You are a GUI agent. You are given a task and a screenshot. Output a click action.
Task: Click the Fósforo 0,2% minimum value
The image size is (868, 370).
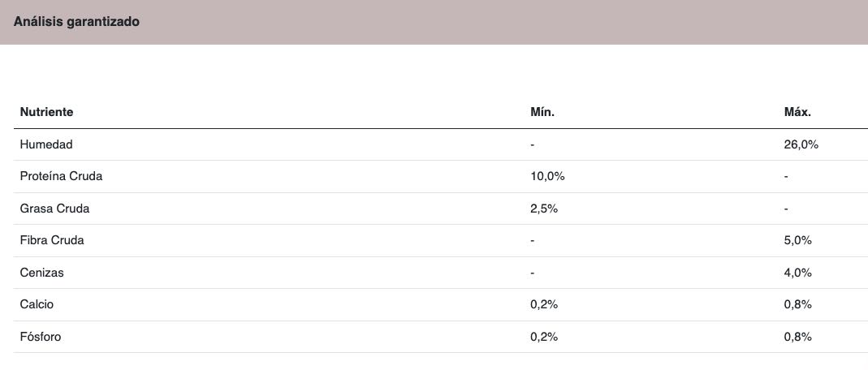coord(544,337)
